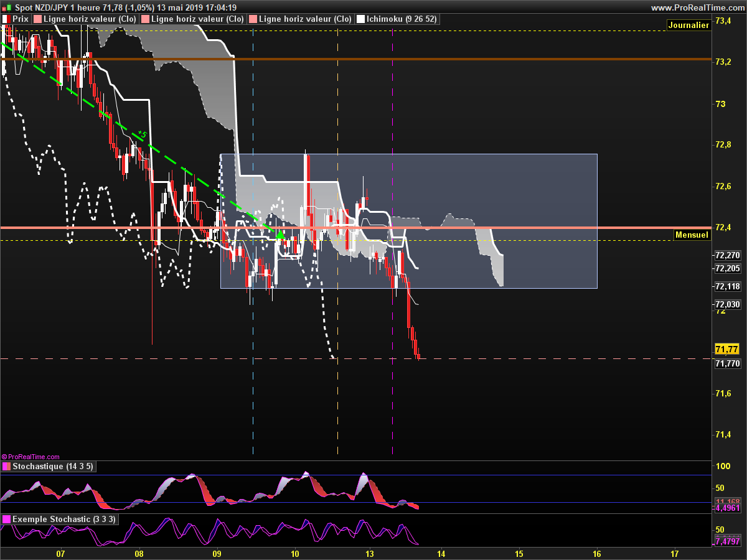747x560 pixels.
Task: Click date 08 on the time axis
Action: click(139, 553)
